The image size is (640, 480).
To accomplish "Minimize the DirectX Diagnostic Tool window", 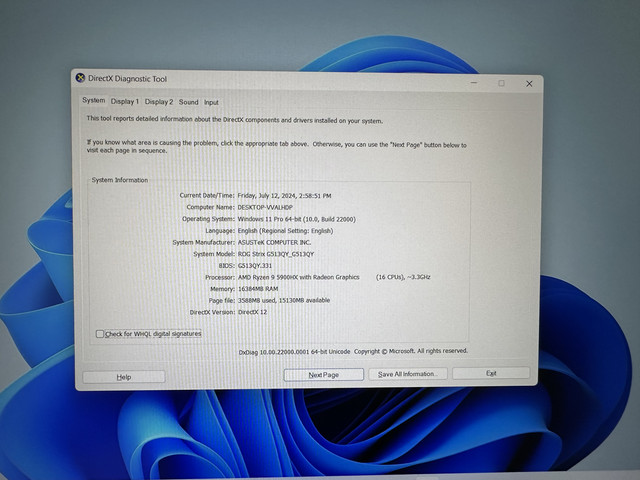I will click(474, 83).
